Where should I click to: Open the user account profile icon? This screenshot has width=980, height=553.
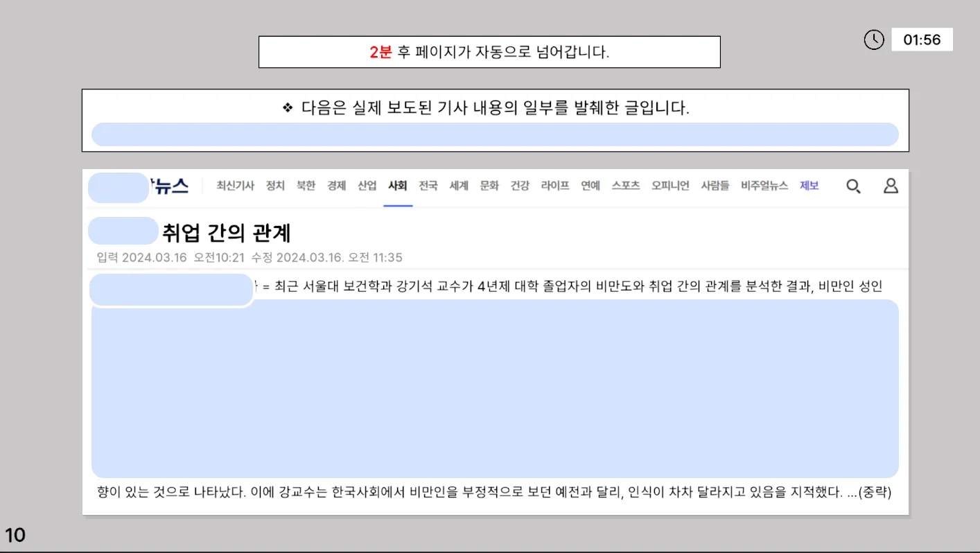891,186
